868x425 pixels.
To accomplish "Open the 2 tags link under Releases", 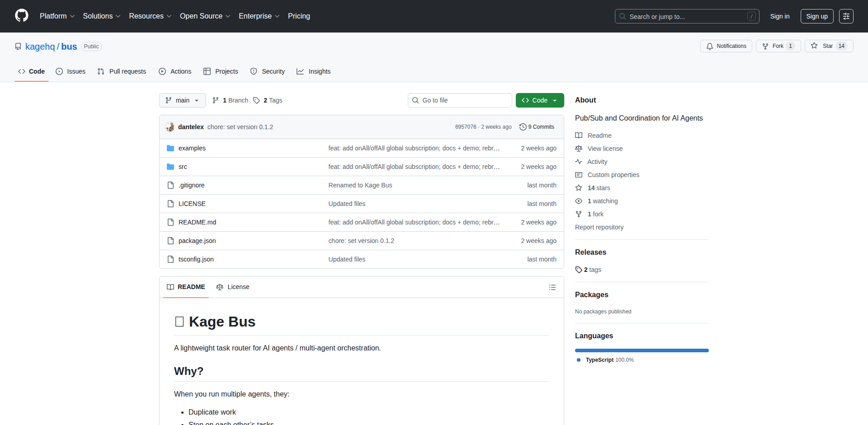I will tap(588, 270).
